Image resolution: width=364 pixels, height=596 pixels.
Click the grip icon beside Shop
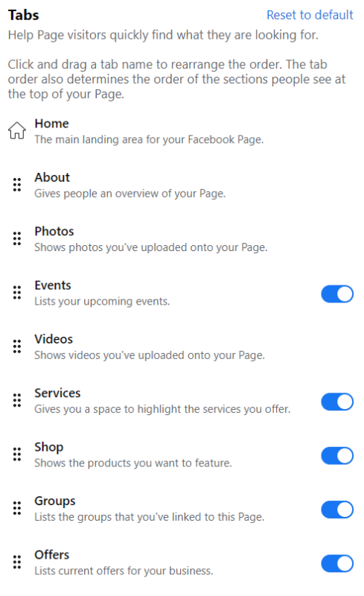point(17,454)
